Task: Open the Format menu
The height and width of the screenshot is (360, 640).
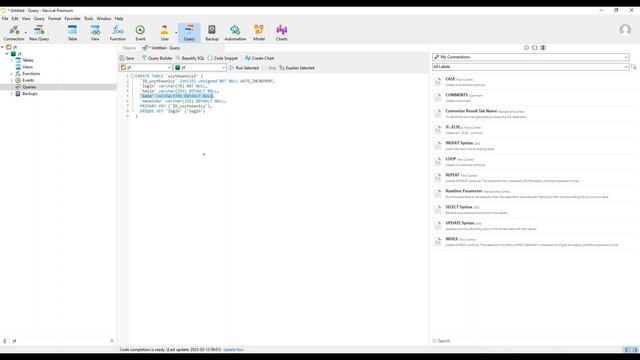Action: 54,19
